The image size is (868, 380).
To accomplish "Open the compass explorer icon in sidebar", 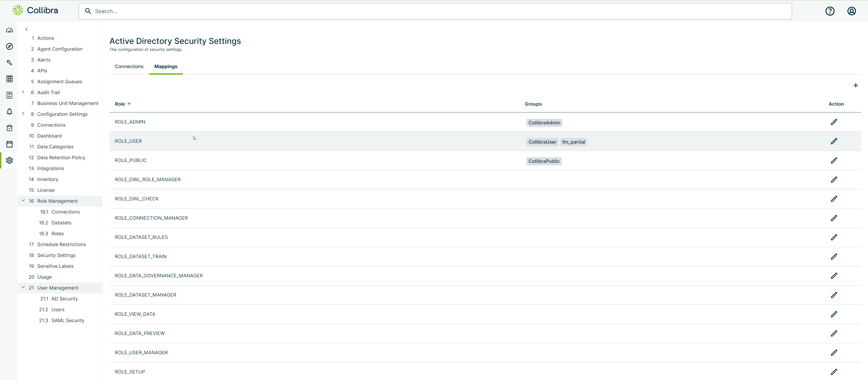I will pyautogui.click(x=9, y=47).
